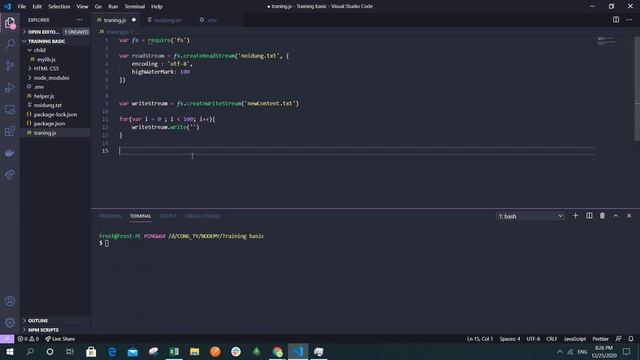Open the Help menu
Viewport: 640px width, 360px height.
[157, 7]
